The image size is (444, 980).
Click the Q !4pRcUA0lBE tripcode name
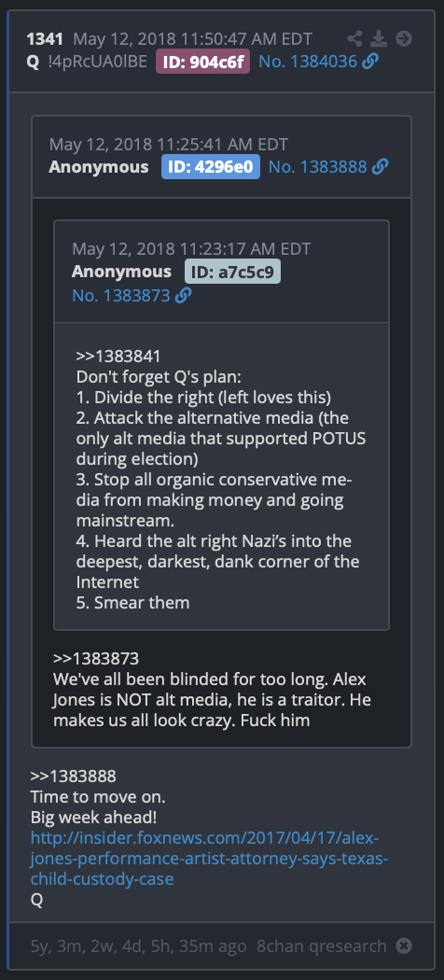87,62
